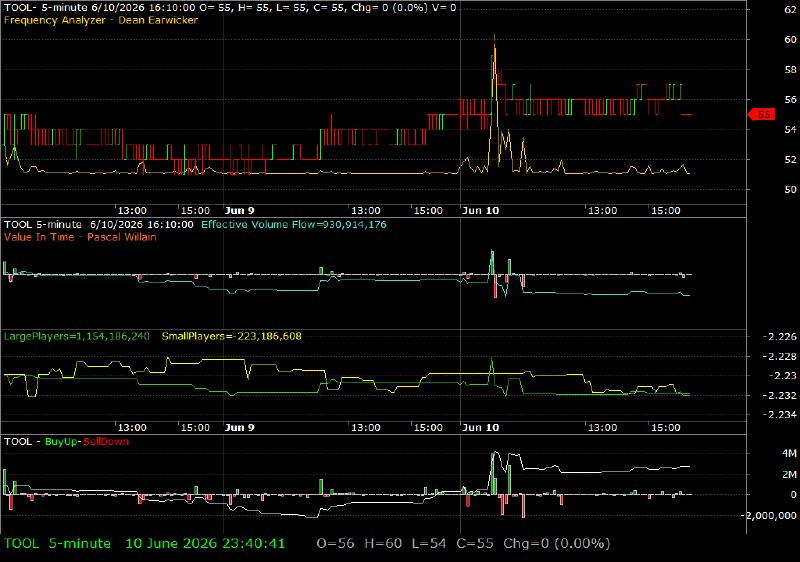Click '-2.234' on players axis
The height and width of the screenshot is (562, 800).
click(x=779, y=415)
